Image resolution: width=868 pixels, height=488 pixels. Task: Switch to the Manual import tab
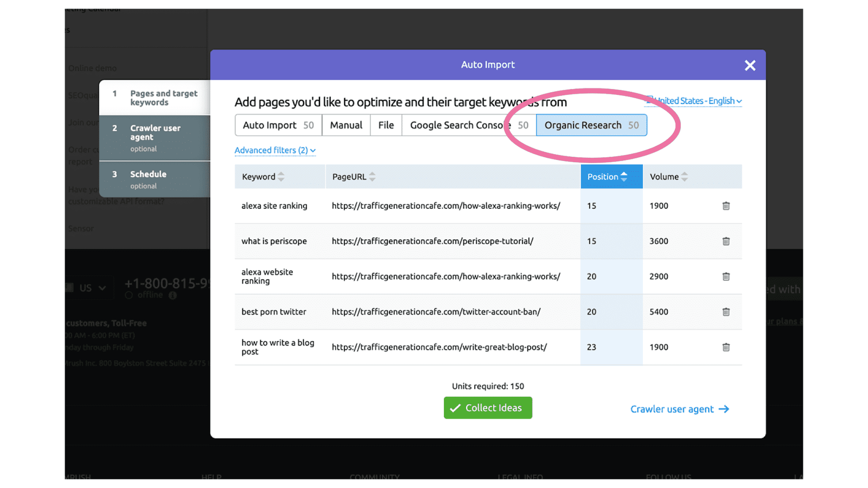(346, 125)
